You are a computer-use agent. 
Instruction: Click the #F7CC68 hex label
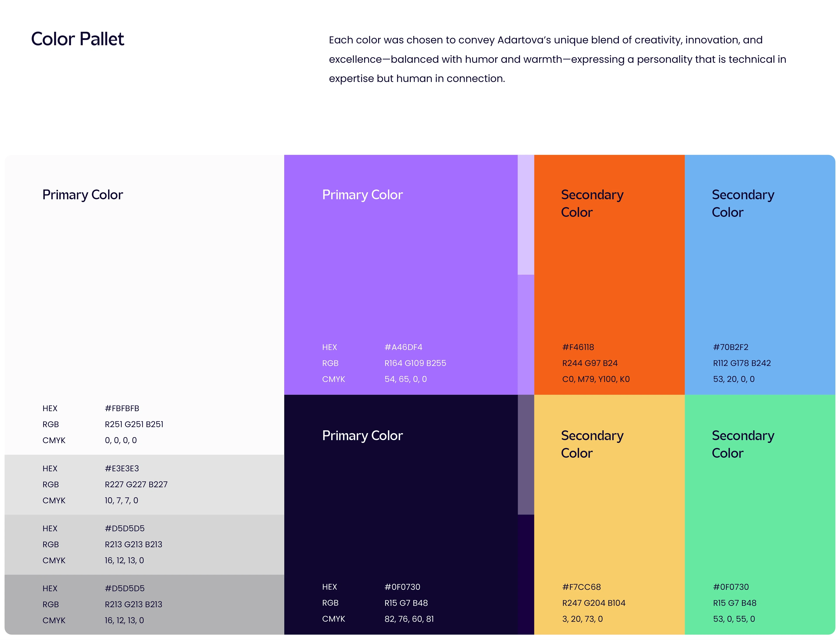pos(581,587)
